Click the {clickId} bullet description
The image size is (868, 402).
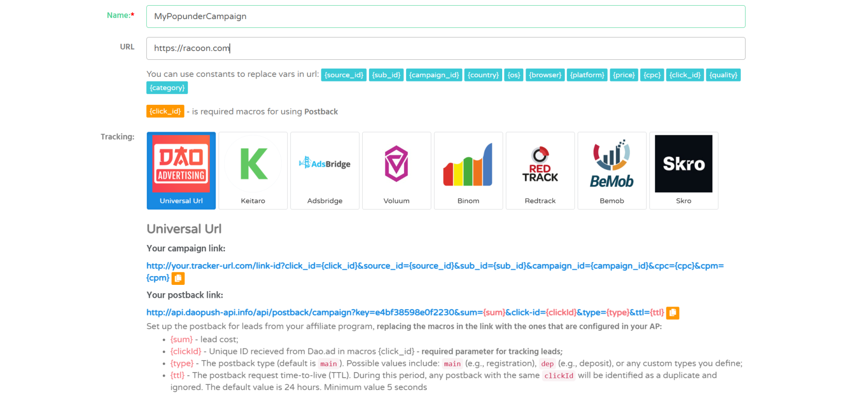coord(366,351)
